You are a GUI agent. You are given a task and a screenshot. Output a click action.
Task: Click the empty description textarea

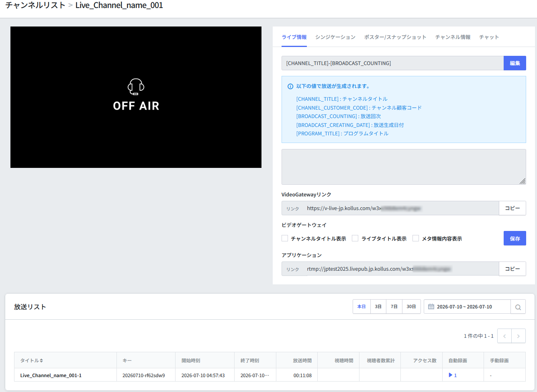click(x=404, y=167)
